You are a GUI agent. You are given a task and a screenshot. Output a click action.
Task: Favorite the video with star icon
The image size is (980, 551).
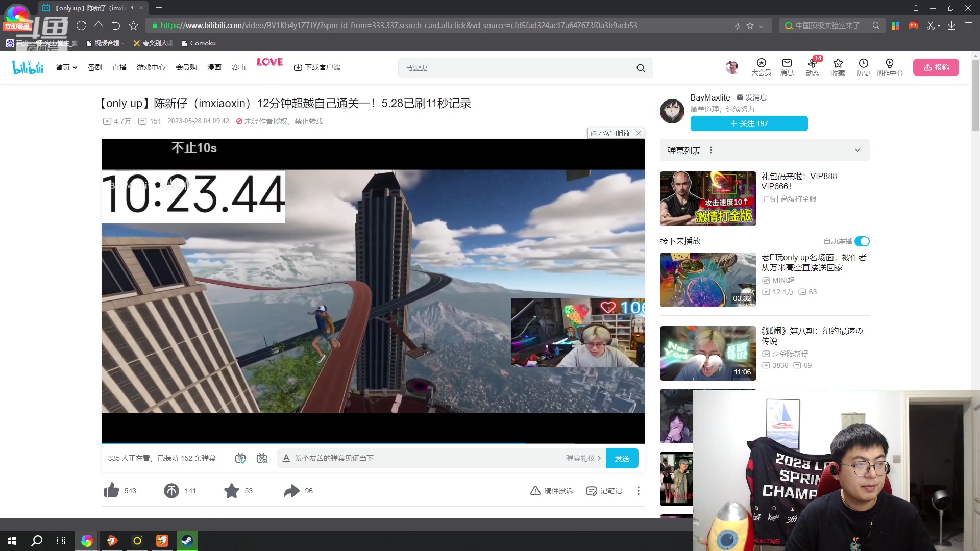coord(232,490)
